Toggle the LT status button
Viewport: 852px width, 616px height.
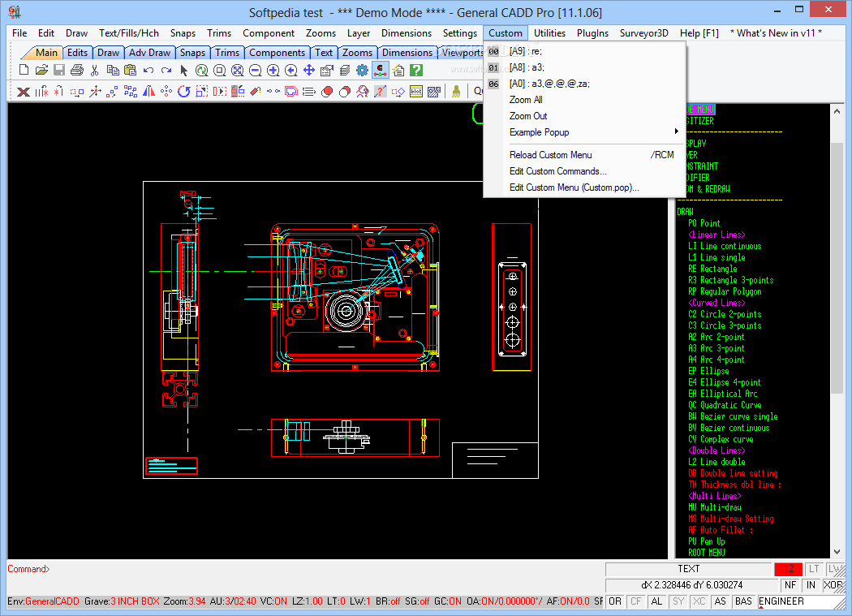[814, 569]
